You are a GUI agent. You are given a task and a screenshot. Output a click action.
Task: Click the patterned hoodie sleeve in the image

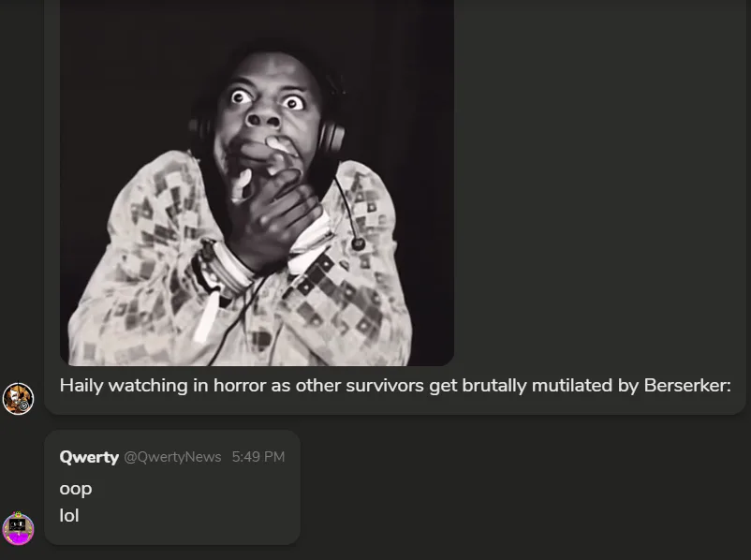point(143,249)
